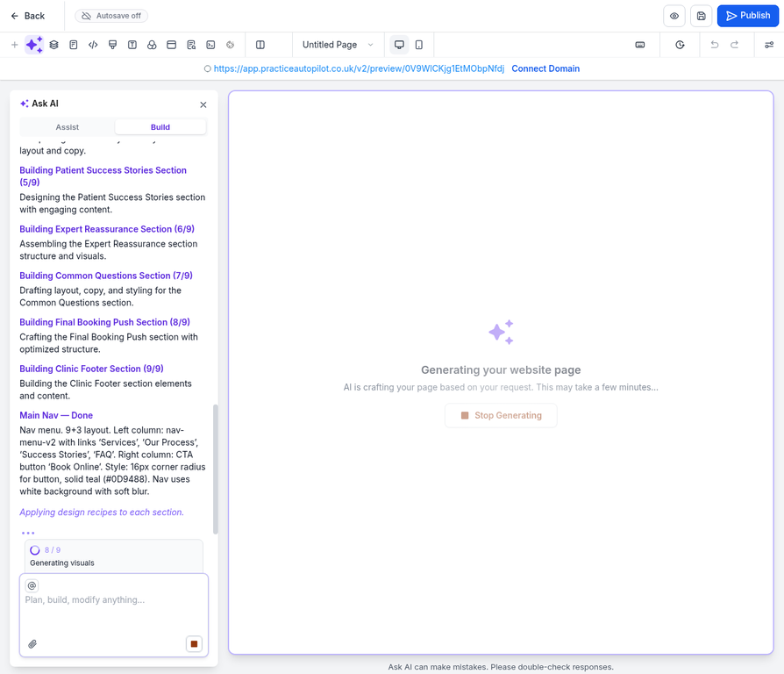Click the Publish button
The image size is (784, 674).
point(747,16)
